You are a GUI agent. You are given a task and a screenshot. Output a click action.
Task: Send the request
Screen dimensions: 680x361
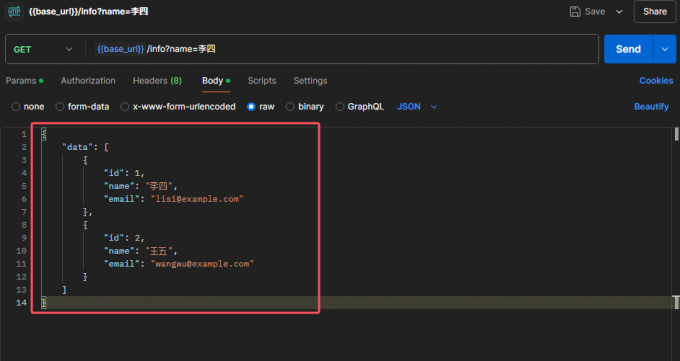coord(628,49)
